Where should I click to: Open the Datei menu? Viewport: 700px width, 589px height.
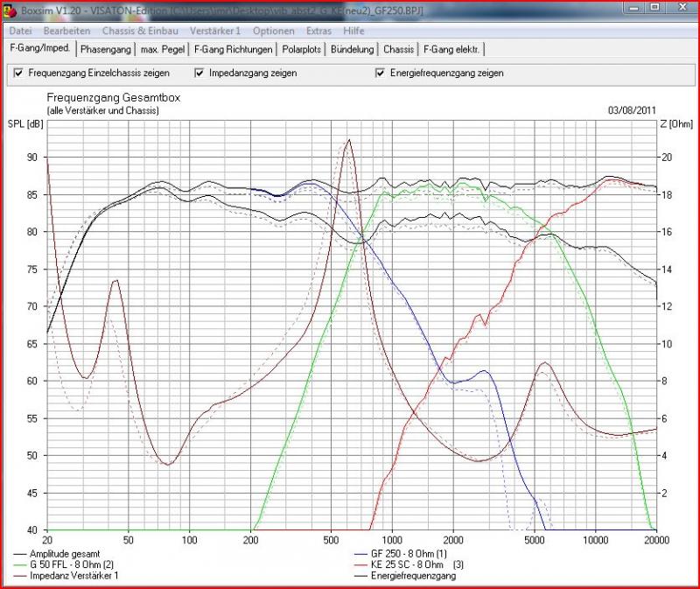tap(20, 31)
